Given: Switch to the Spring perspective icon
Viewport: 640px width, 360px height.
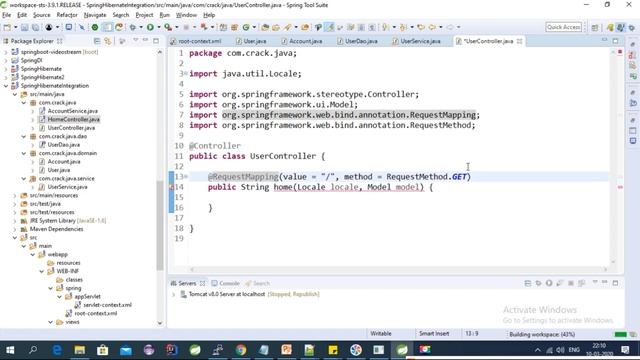Looking at the screenshot, I should [620, 27].
